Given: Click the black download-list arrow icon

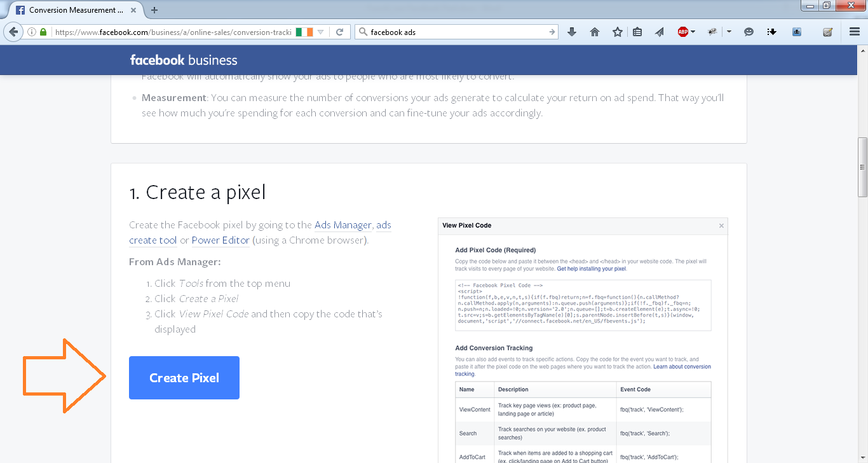Looking at the screenshot, I should [x=772, y=32].
